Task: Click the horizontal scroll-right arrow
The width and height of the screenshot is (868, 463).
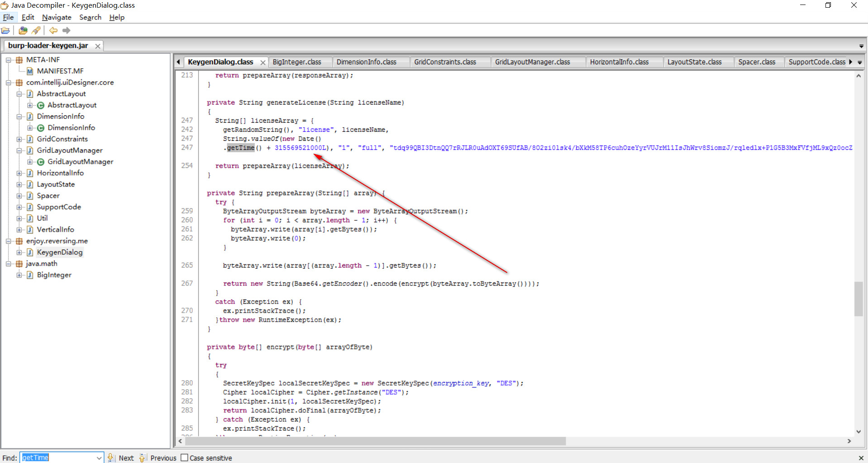Action: 849,441
